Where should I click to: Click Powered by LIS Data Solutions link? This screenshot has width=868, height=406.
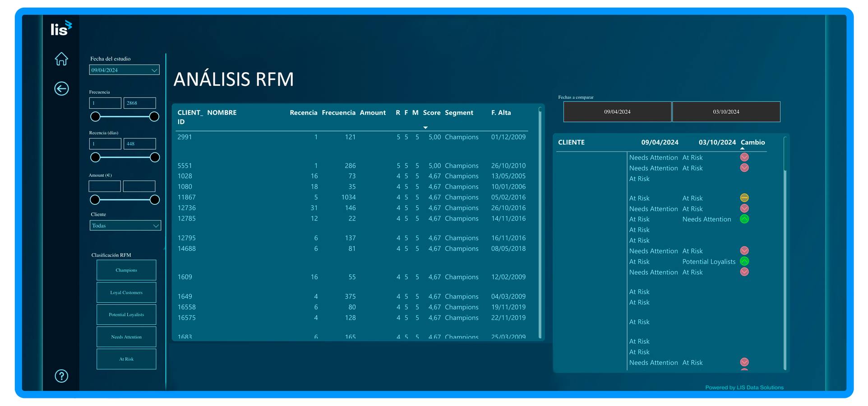744,388
